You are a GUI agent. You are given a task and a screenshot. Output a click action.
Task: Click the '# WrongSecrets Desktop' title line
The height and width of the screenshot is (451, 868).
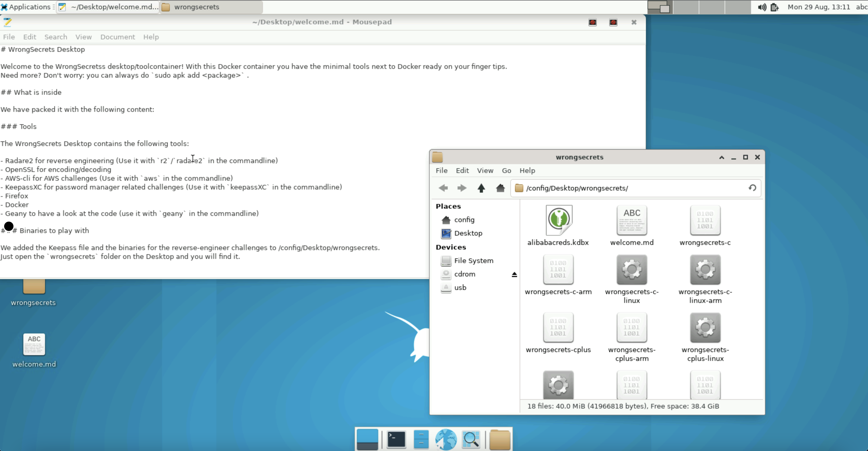pyautogui.click(x=43, y=49)
